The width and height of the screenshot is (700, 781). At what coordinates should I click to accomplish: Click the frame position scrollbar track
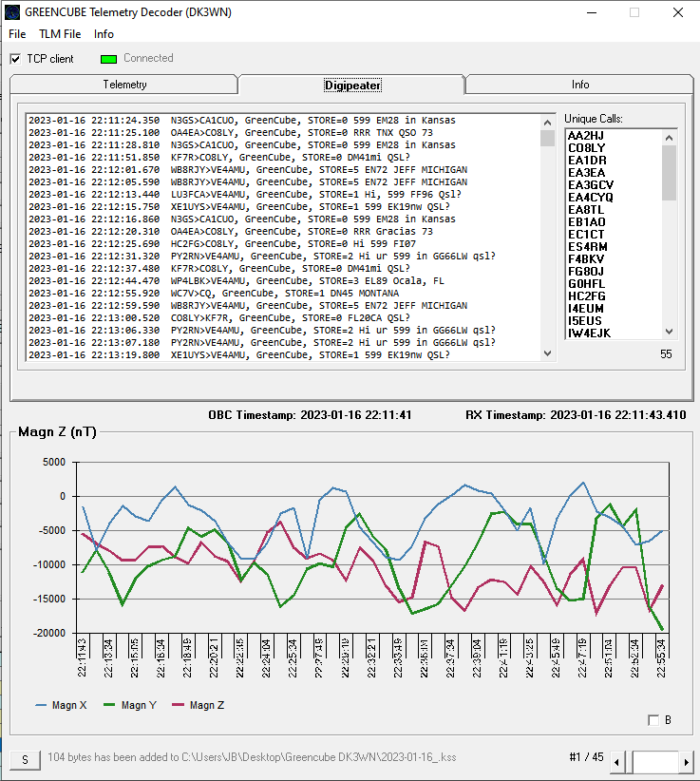click(x=655, y=762)
